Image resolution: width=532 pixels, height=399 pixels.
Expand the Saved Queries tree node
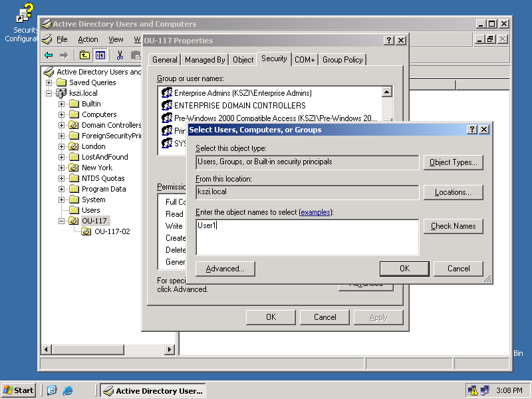point(49,82)
